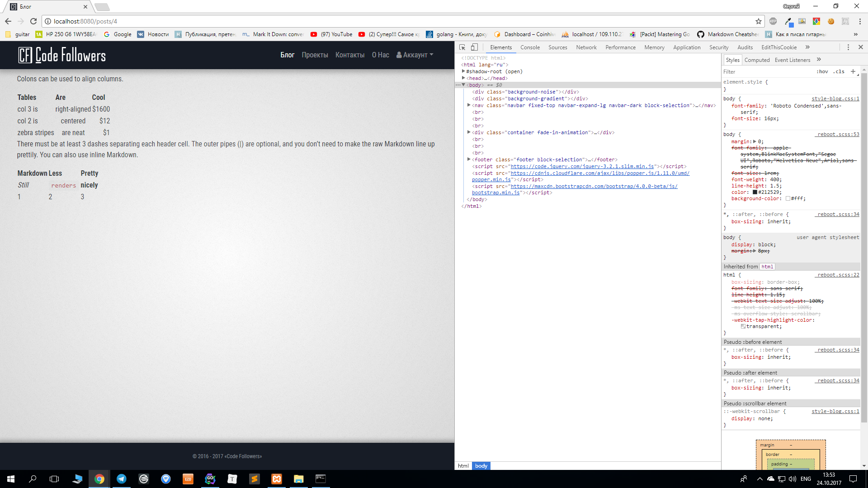Screen dimensions: 868x488
Task: Open the Typora icon on the taskbar
Action: [x=232, y=479]
